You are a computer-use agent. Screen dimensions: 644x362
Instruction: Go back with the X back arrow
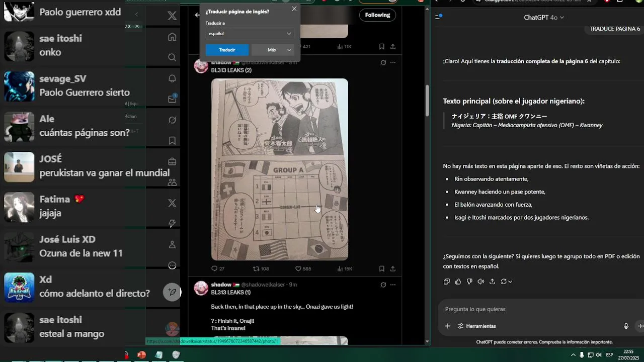click(x=197, y=15)
